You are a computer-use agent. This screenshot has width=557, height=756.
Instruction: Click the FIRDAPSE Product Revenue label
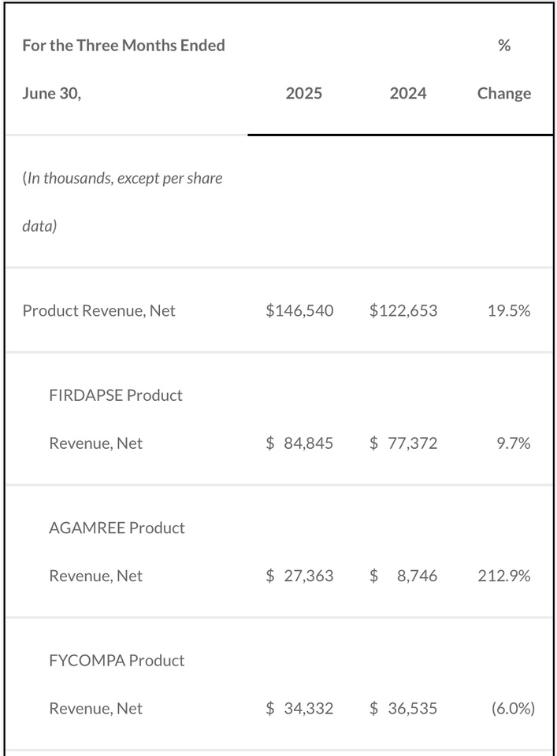coord(116,419)
